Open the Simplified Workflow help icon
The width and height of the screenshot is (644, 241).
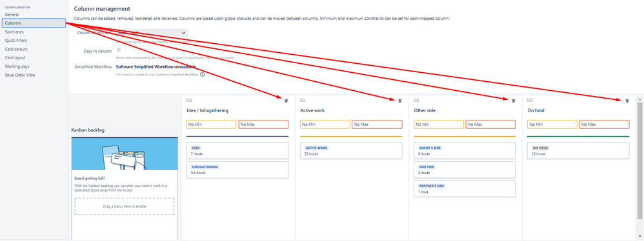pyautogui.click(x=203, y=74)
